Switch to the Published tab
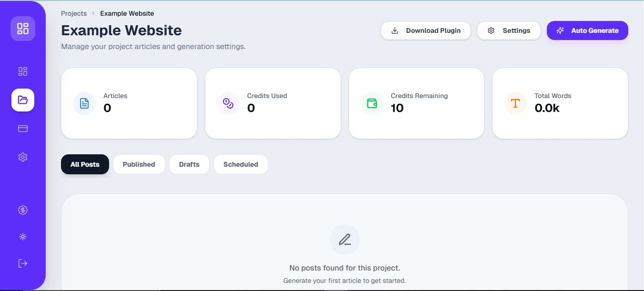This screenshot has height=291, width=644. (x=139, y=164)
